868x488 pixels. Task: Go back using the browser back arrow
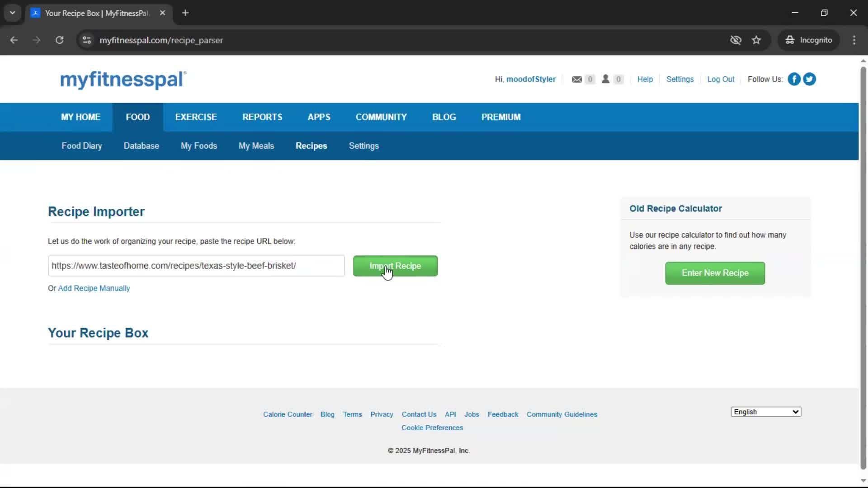point(14,40)
